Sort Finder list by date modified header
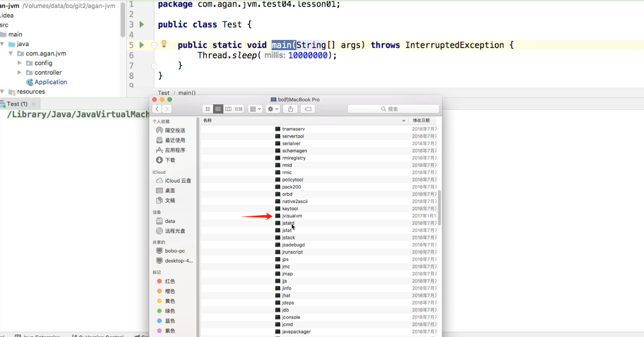Viewport: 644px width, 337px height. (423, 120)
